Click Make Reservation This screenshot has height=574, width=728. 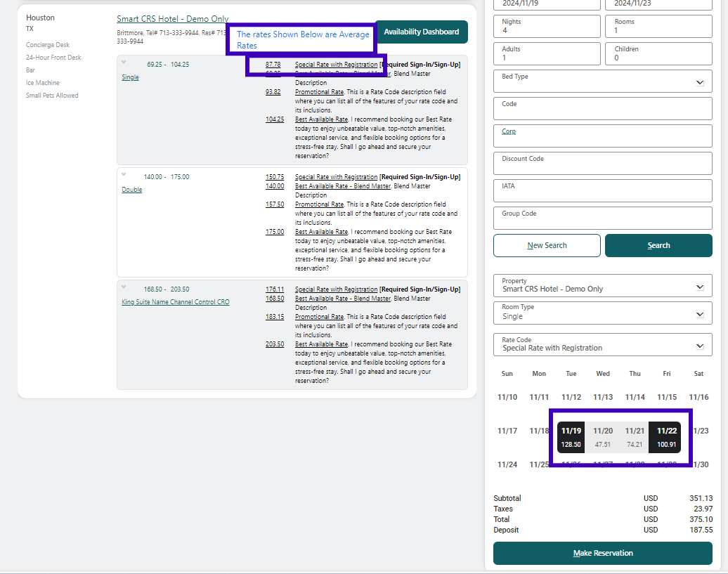[x=603, y=553]
